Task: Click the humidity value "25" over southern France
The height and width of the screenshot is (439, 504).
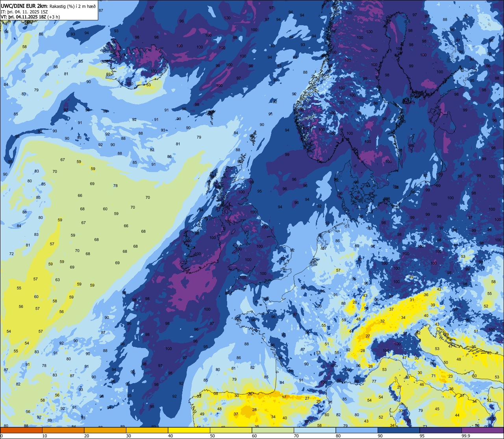Action: point(319,402)
